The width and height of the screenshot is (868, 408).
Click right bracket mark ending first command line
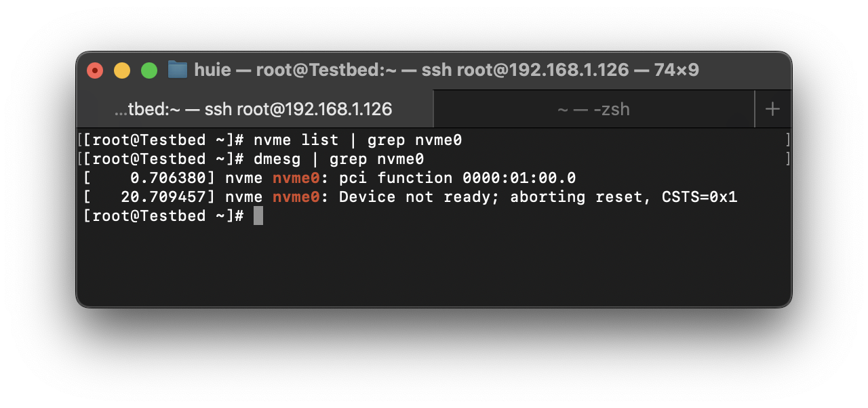click(x=787, y=140)
